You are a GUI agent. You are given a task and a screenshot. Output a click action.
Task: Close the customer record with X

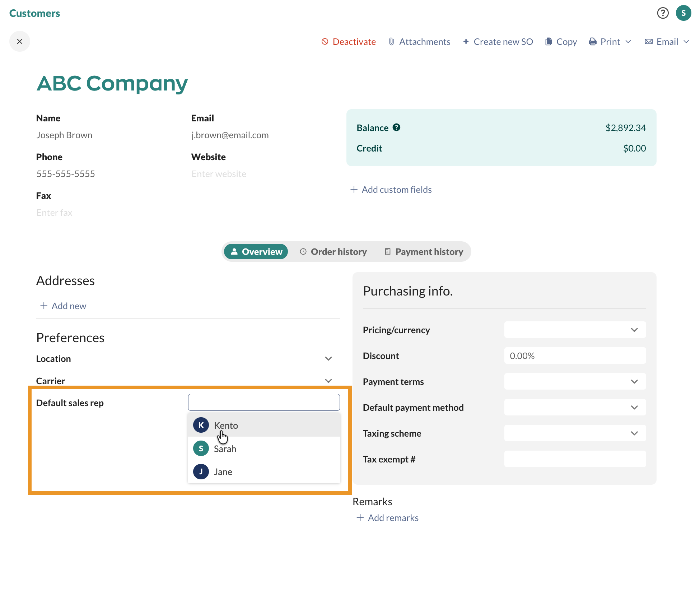click(x=20, y=42)
